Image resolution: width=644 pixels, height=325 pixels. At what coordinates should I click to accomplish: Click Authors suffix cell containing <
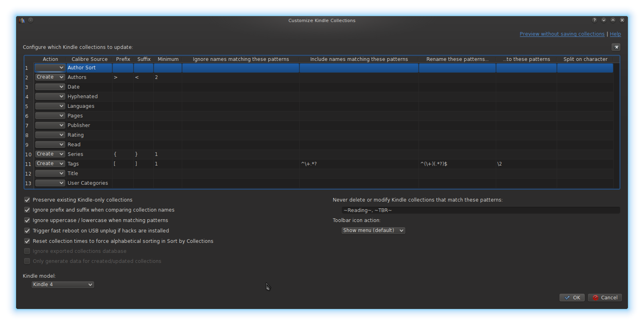click(x=144, y=77)
